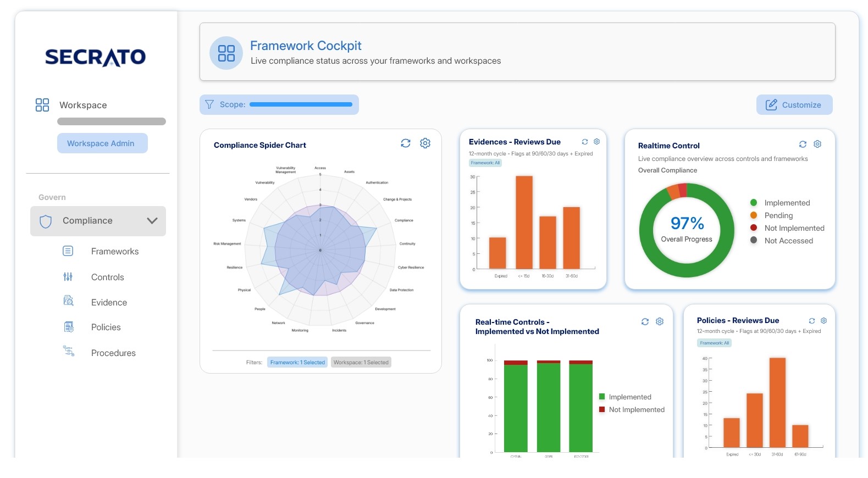Click the Compliance Spider Chart title
The image size is (868, 478).
pyautogui.click(x=259, y=145)
